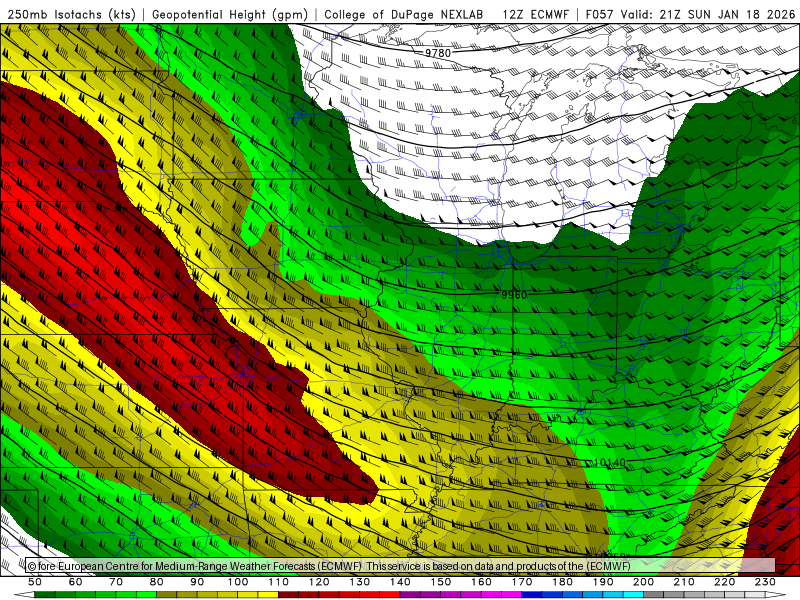Click the 140 value on the color scale
The width and height of the screenshot is (800, 600).
(x=400, y=582)
